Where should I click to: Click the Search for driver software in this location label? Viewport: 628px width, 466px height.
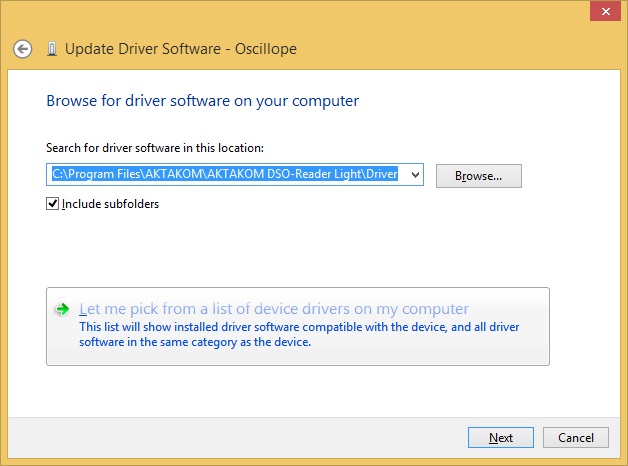(x=155, y=148)
